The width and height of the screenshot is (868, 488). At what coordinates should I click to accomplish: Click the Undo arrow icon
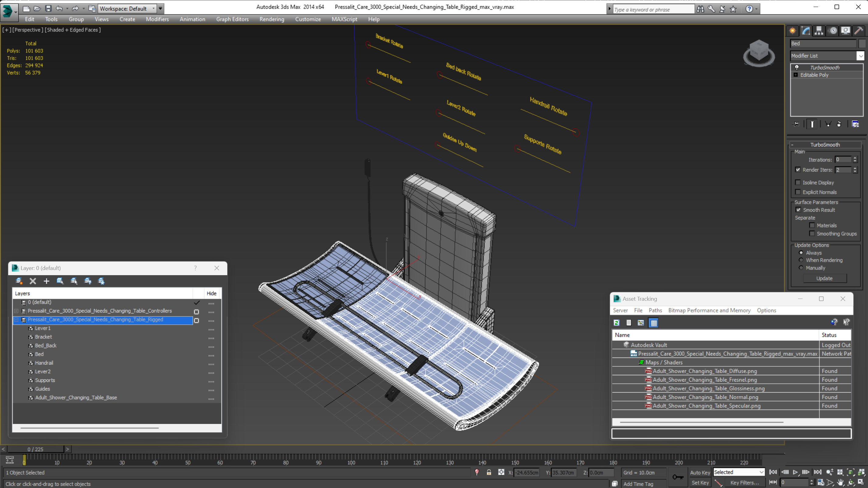click(59, 9)
